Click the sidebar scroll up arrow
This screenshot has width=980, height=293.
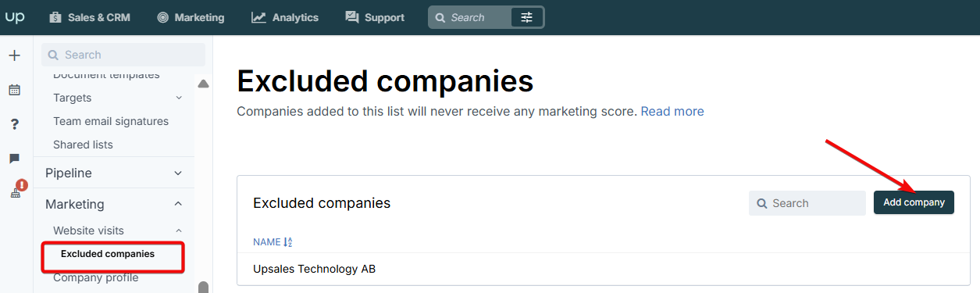coord(204,84)
